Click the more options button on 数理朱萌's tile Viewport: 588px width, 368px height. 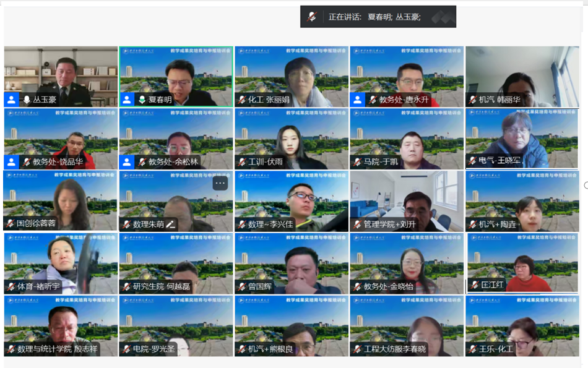(220, 183)
